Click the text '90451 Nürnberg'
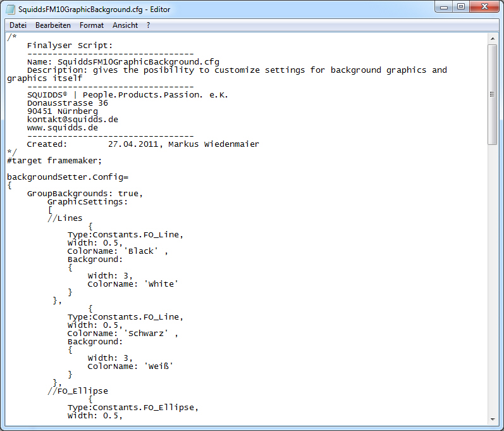Viewport: 504px width, 431px height. 63,111
